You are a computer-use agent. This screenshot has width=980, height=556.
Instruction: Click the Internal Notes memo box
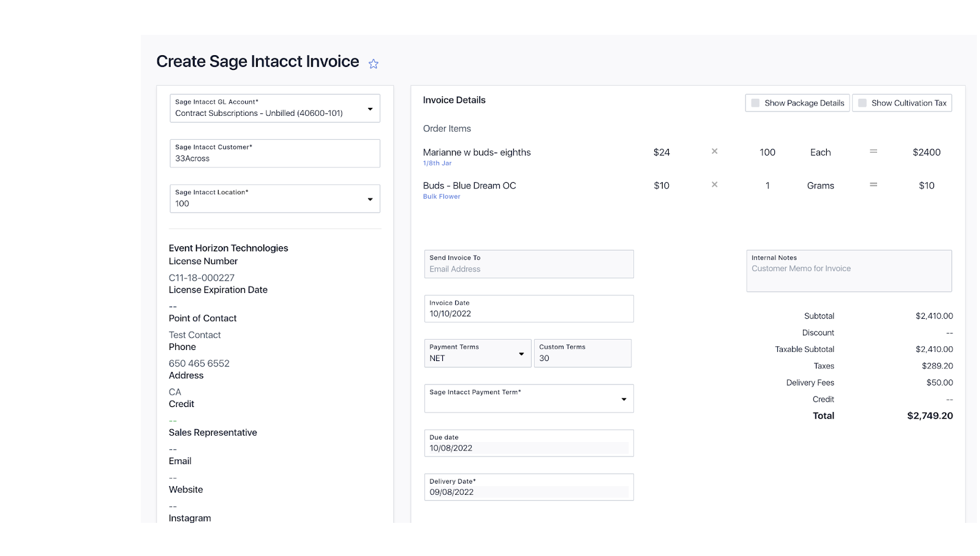click(x=848, y=270)
